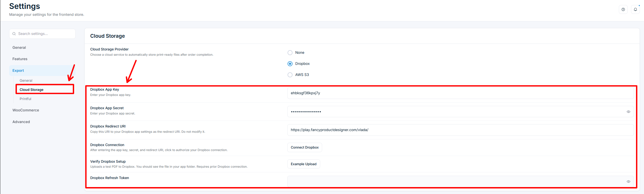Reveal Dropbox Refresh Token with eye icon

(629, 182)
